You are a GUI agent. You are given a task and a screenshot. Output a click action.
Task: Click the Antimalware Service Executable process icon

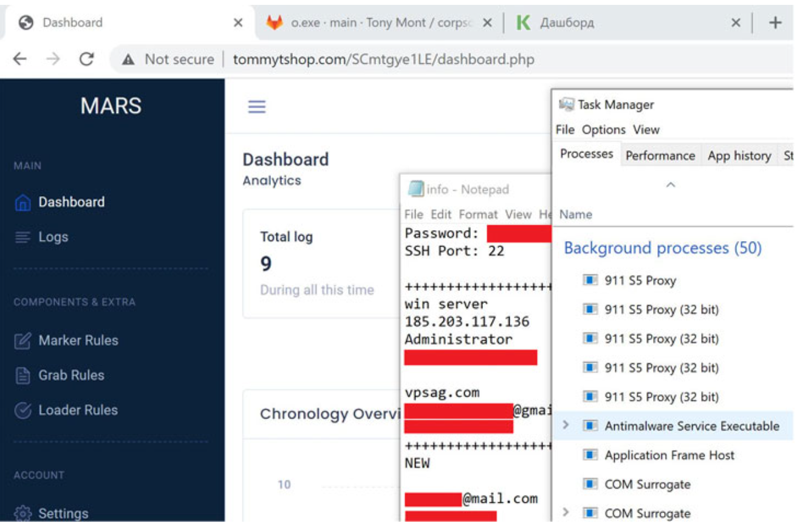coord(590,426)
